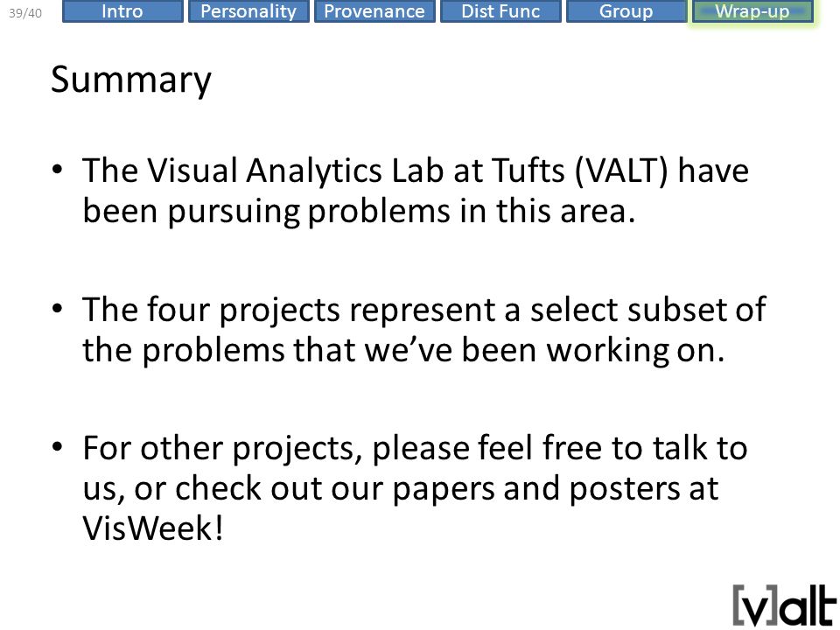The width and height of the screenshot is (840, 630).
Task: Switch to the Personality section tab
Action: (248, 11)
